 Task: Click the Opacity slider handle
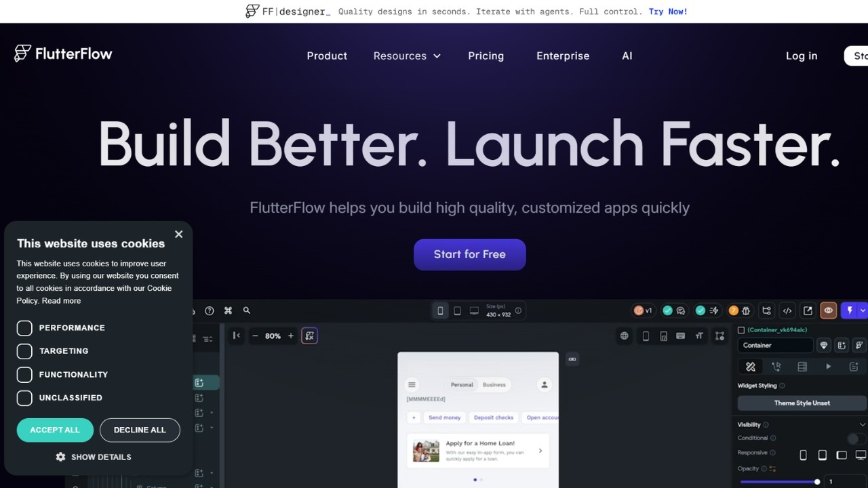[817, 481]
